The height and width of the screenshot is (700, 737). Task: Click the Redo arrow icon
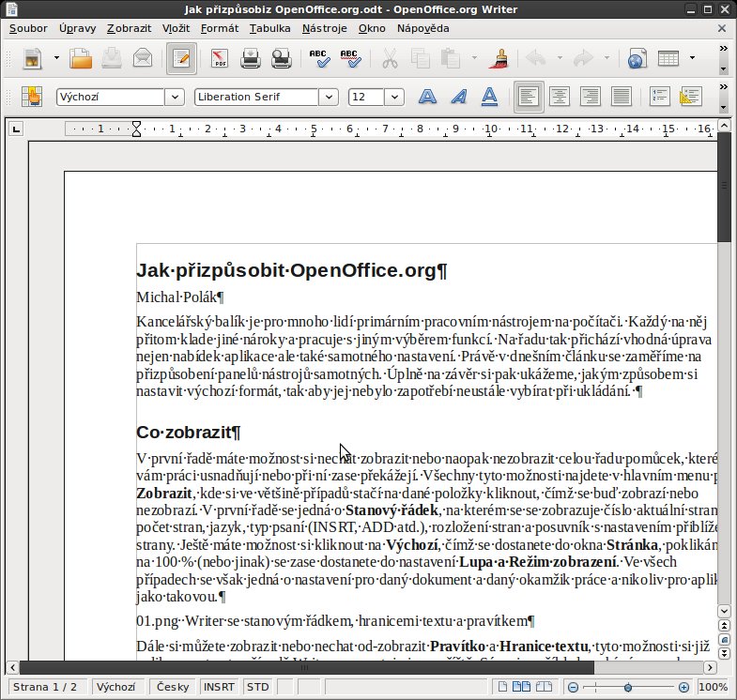[584, 58]
